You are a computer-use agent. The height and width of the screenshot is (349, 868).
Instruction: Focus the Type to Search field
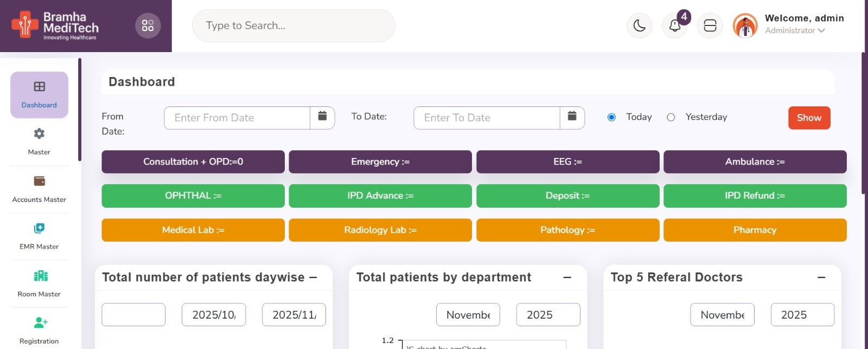[293, 26]
